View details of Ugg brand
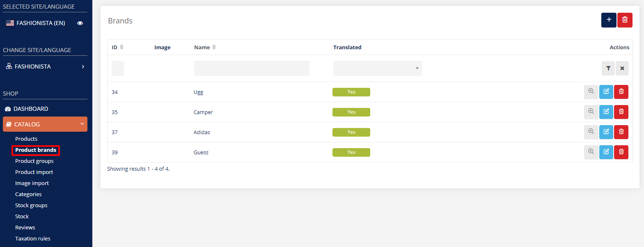Screen dimensions: 644x247 click(x=591, y=92)
